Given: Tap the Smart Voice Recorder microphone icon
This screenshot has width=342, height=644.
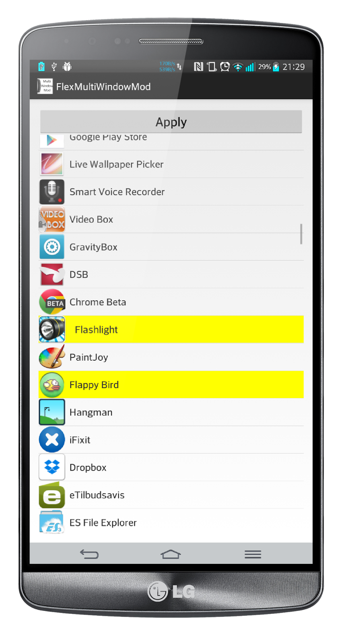Looking at the screenshot, I should click(x=52, y=192).
